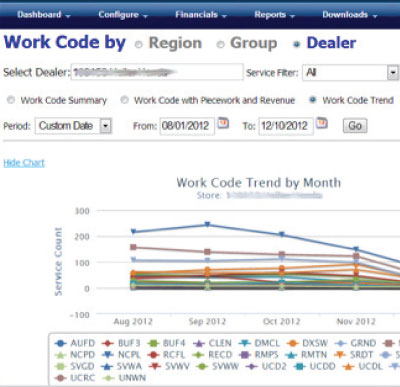
Task: Click the Sep 2012 peak point on top blue line
Action: point(207,224)
